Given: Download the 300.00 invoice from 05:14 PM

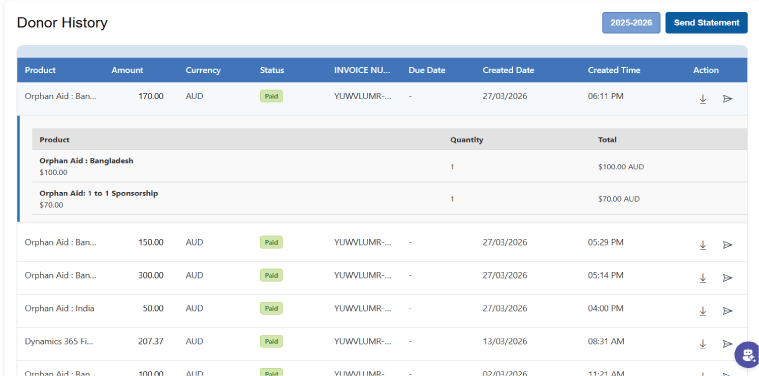Looking at the screenshot, I should [703, 278].
